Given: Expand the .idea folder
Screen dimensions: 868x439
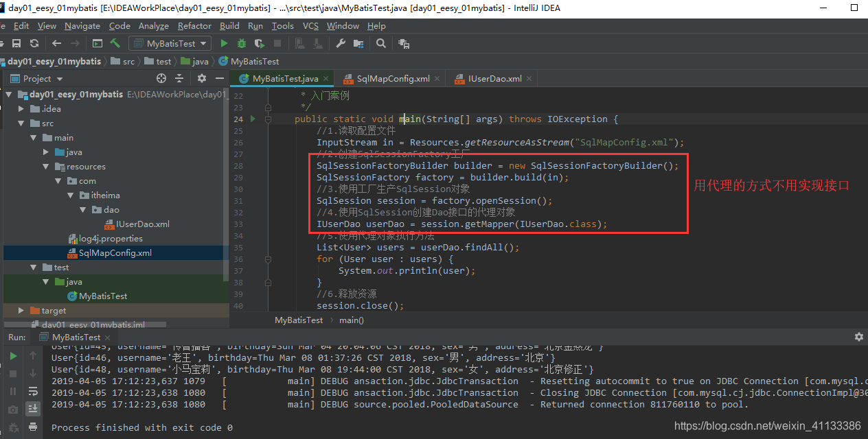Looking at the screenshot, I should pyautogui.click(x=22, y=108).
